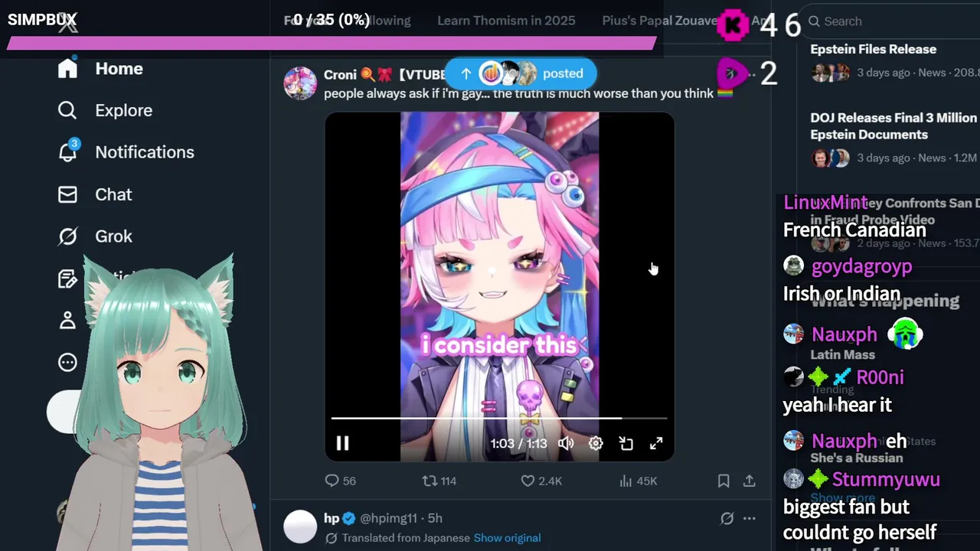Seek on the video progress bar
The height and width of the screenshot is (551, 980).
click(x=499, y=419)
